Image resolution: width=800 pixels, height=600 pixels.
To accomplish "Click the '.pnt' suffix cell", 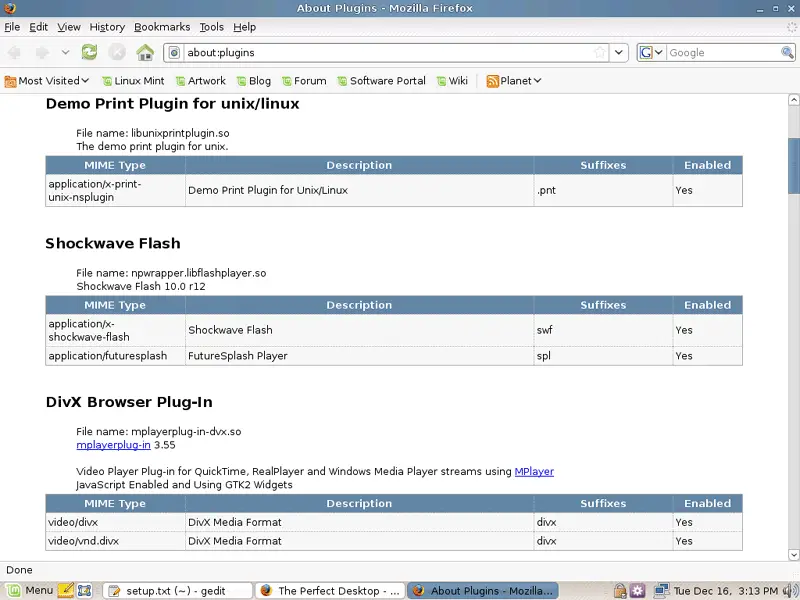I will tap(603, 190).
